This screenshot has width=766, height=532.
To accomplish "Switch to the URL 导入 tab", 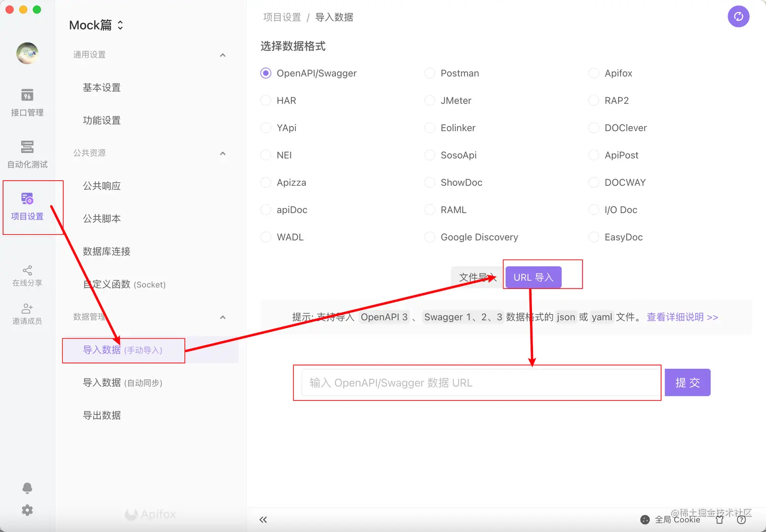I will click(533, 277).
